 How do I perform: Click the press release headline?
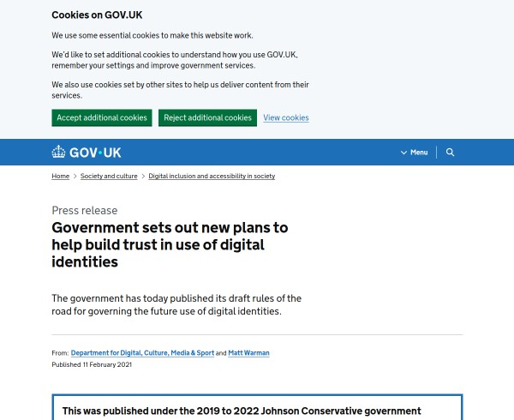(170, 244)
